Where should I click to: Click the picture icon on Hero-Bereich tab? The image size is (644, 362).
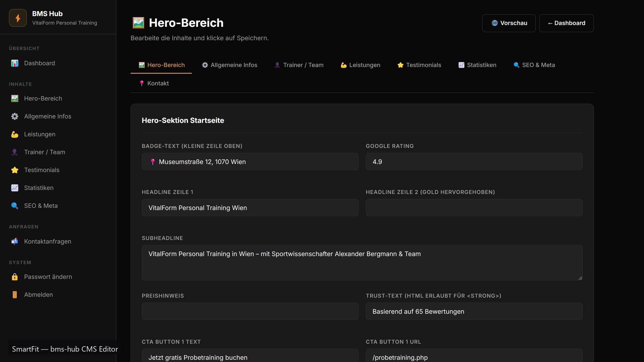point(142,65)
